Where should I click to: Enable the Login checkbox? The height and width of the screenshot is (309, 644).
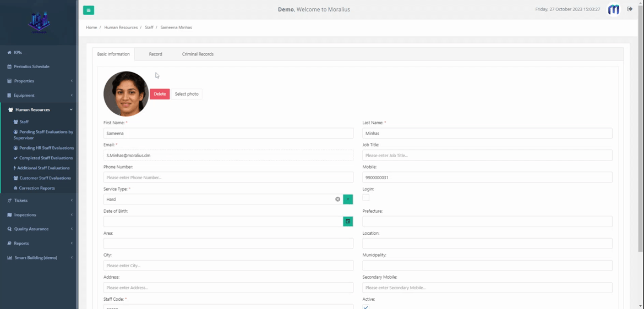[366, 197]
